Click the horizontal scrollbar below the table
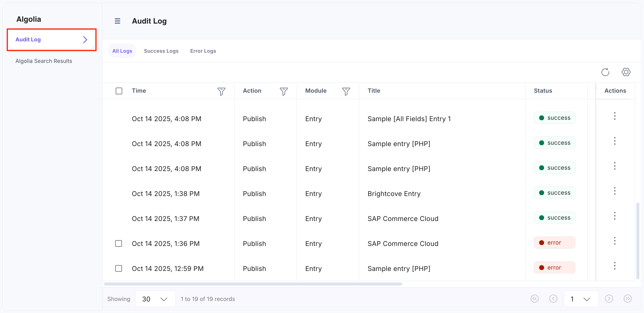The width and height of the screenshot is (644, 313). tap(252, 284)
